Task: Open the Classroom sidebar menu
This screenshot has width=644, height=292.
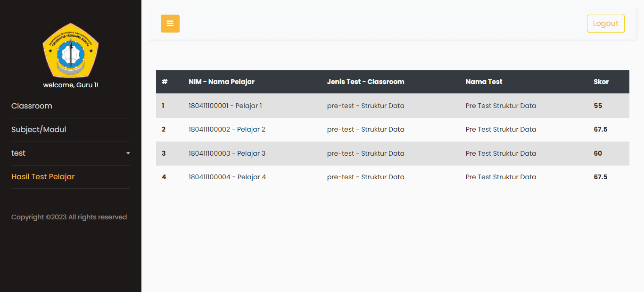Action: click(x=32, y=106)
